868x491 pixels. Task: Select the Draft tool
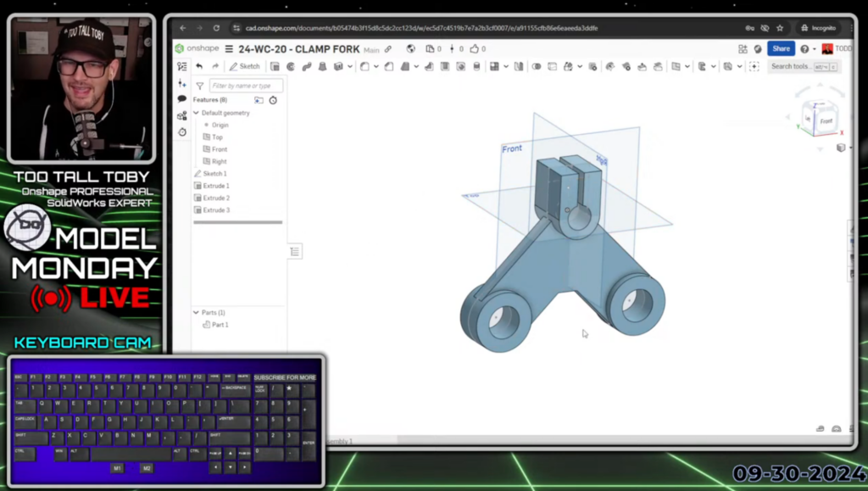point(404,66)
